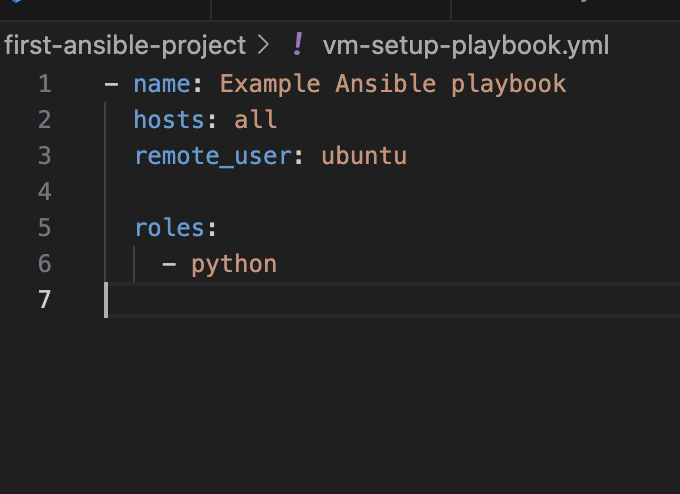Place cursor on the 'roles' key

point(170,228)
